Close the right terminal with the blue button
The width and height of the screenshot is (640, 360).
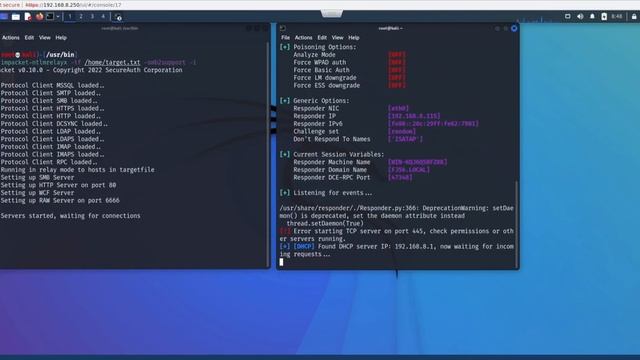click(514, 28)
